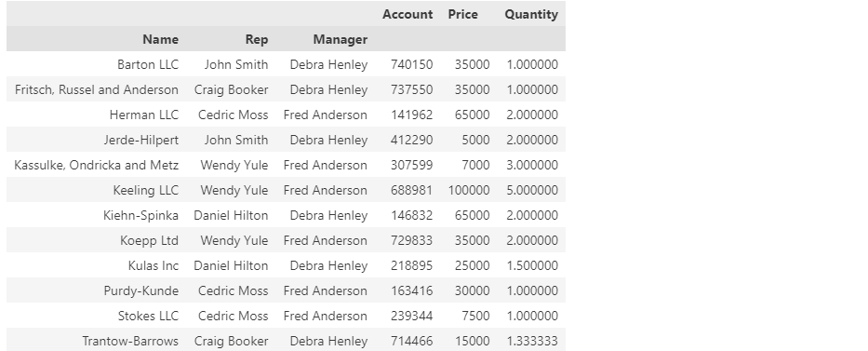The width and height of the screenshot is (868, 351).
Task: Select account number 412290
Action: [411, 140]
